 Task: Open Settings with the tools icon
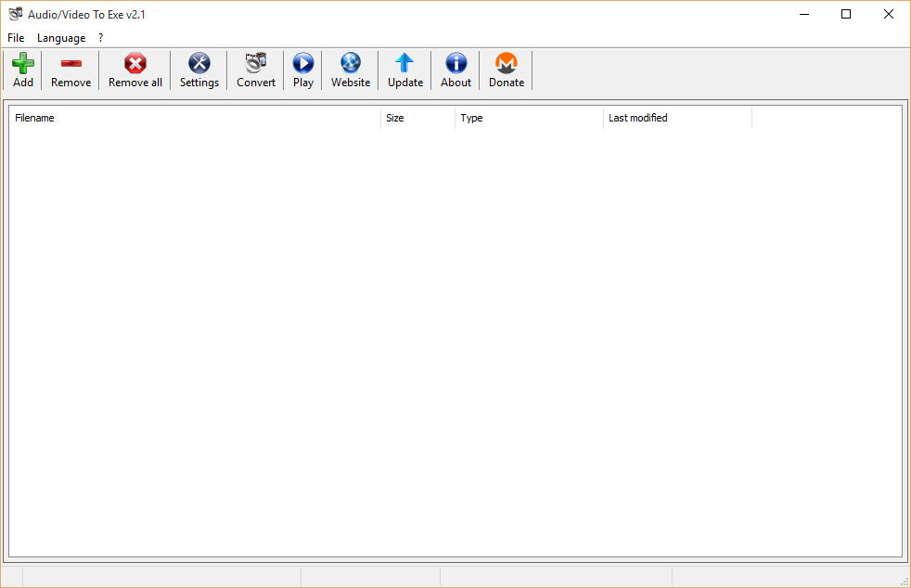pos(199,63)
